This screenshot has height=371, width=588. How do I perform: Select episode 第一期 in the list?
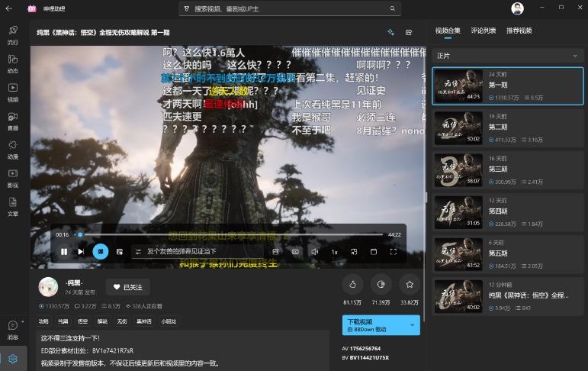(507, 86)
